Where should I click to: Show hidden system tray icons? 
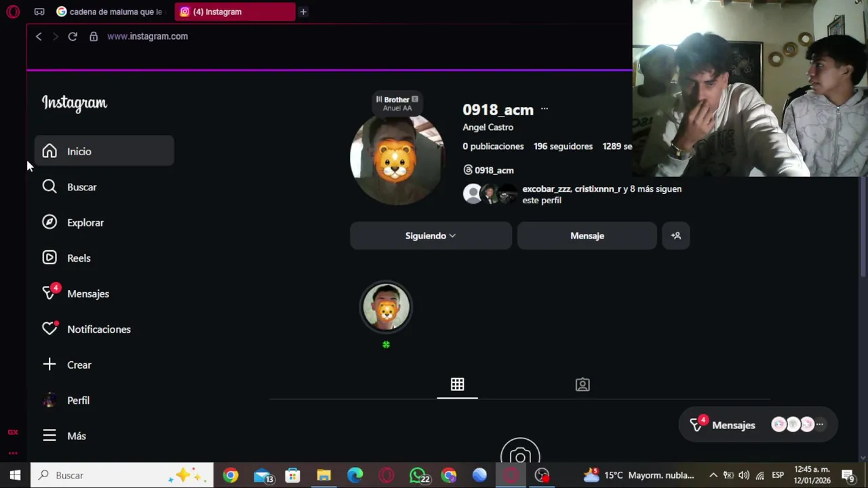click(x=713, y=475)
